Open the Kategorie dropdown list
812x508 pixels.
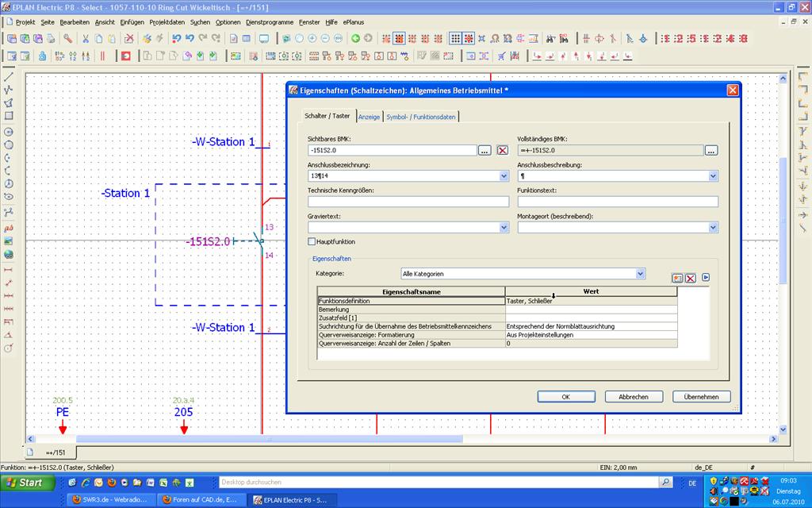point(641,274)
